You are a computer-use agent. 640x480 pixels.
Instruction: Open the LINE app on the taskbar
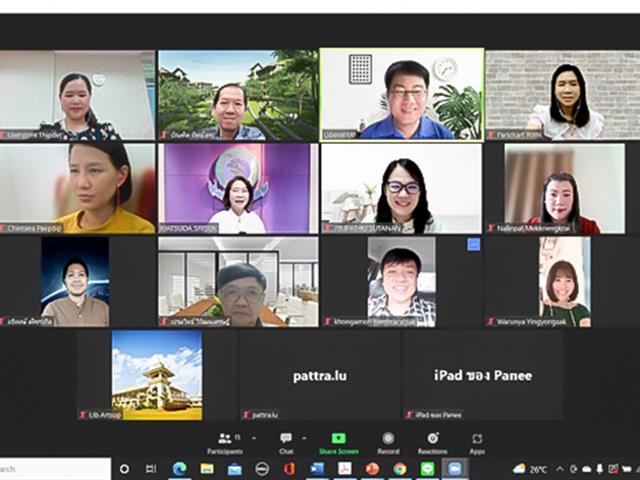coord(427,469)
